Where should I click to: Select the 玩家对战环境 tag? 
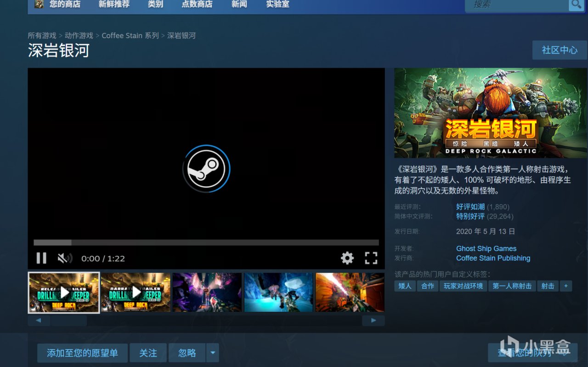pos(464,286)
